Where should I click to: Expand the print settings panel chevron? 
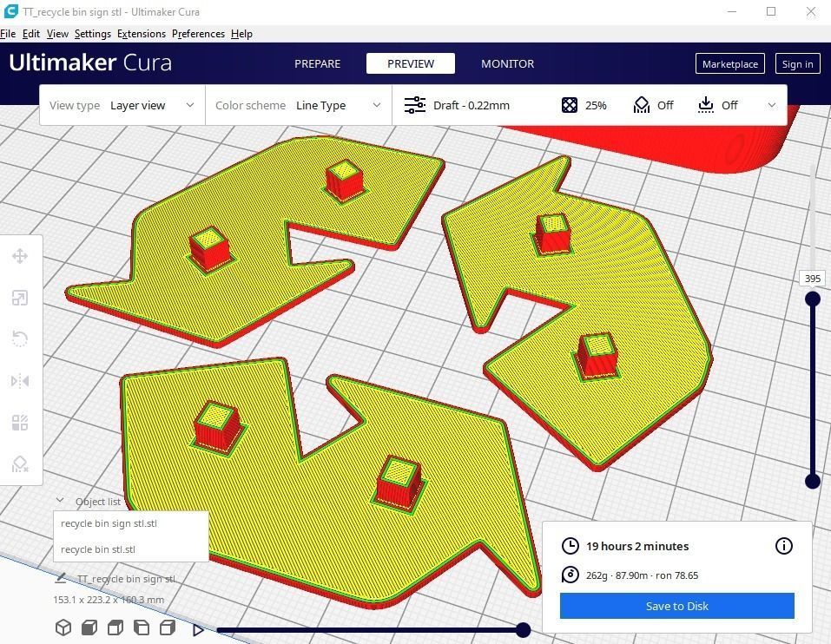tap(772, 105)
